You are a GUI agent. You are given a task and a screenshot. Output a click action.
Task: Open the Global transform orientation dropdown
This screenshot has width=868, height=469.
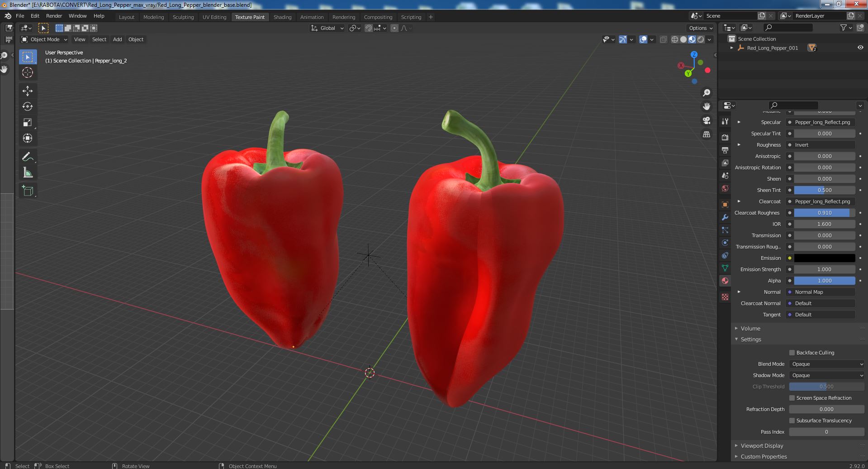[x=327, y=28]
